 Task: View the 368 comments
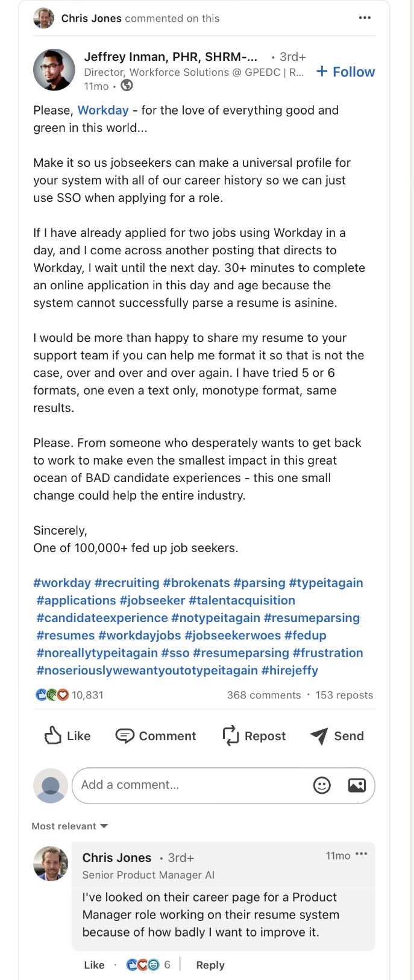click(x=263, y=695)
